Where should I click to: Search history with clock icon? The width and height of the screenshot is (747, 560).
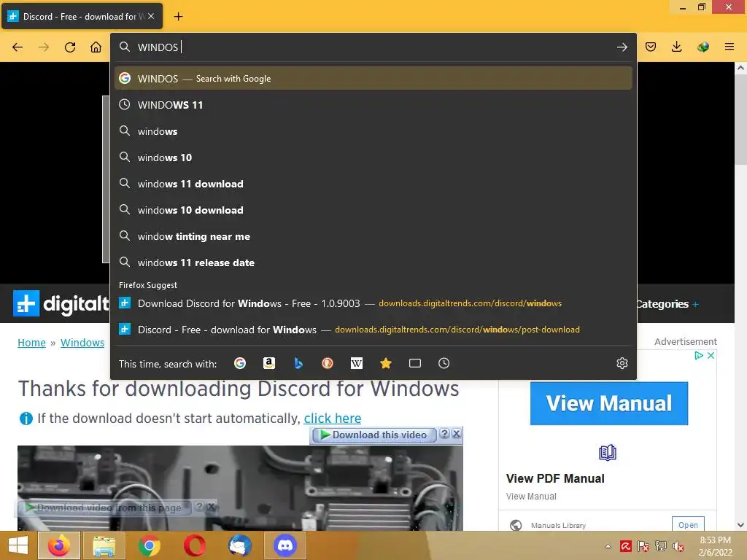[444, 363]
